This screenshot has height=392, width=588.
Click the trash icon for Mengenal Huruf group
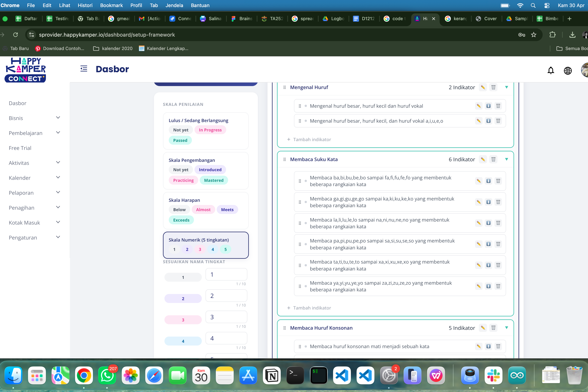[x=493, y=87]
